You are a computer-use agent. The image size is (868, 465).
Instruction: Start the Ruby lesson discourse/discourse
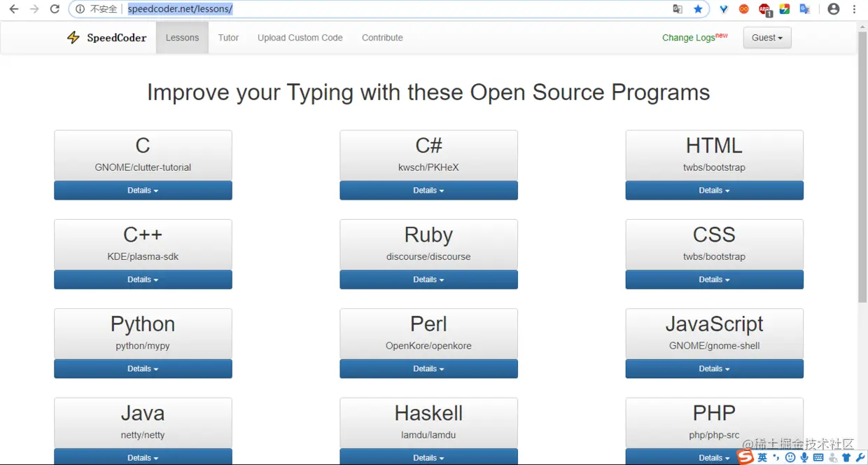[x=428, y=244]
